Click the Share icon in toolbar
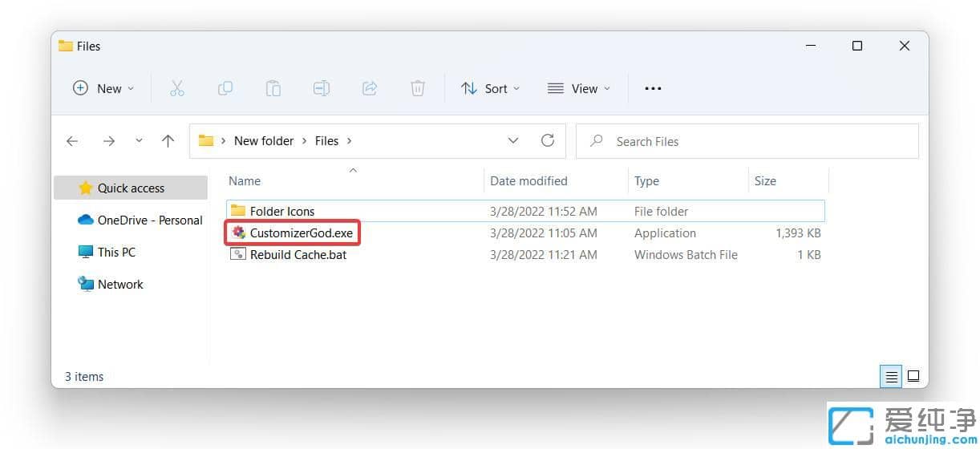The width and height of the screenshot is (980, 449). [370, 88]
